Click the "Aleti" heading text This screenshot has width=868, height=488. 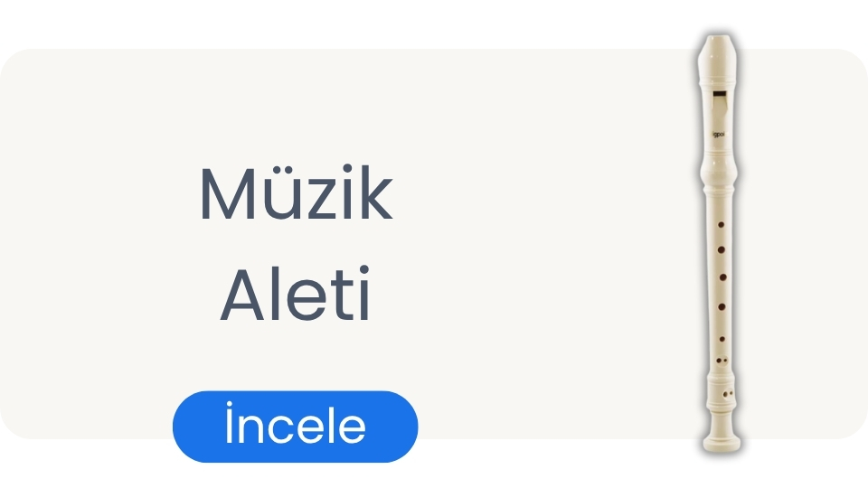click(296, 297)
